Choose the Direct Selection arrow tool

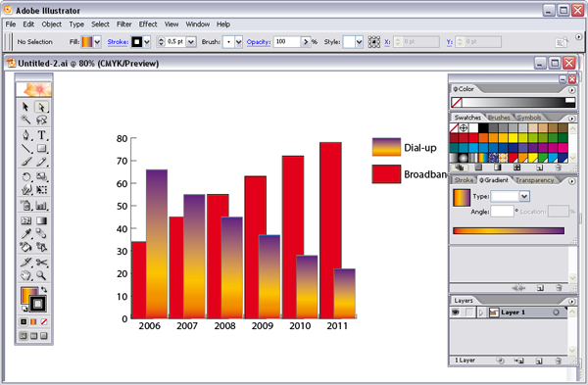(41, 107)
